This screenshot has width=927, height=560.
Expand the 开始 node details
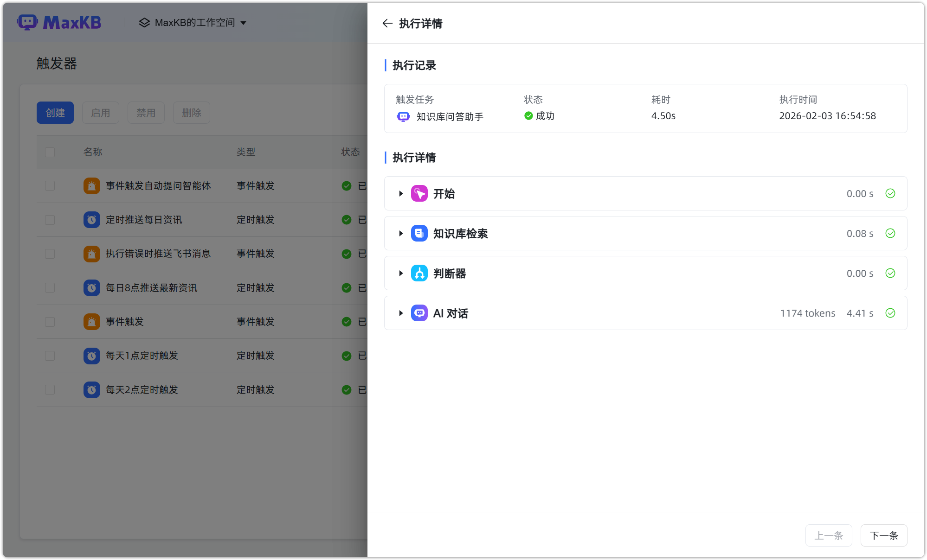point(401,193)
